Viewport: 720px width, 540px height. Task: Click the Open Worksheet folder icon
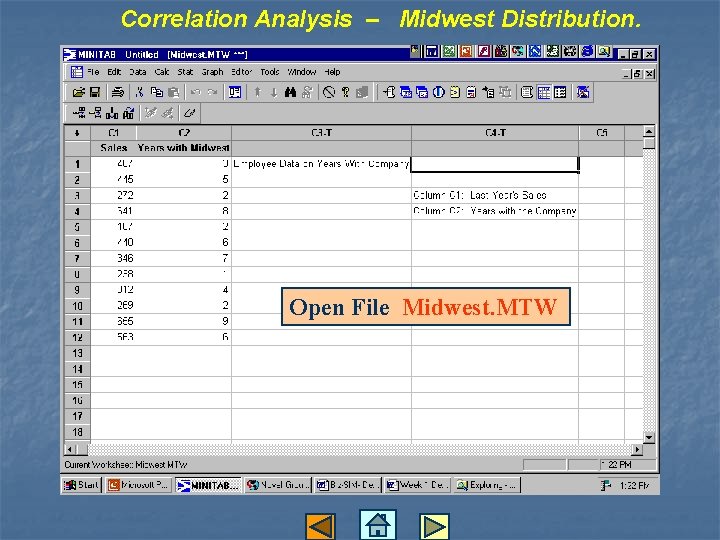point(79,92)
